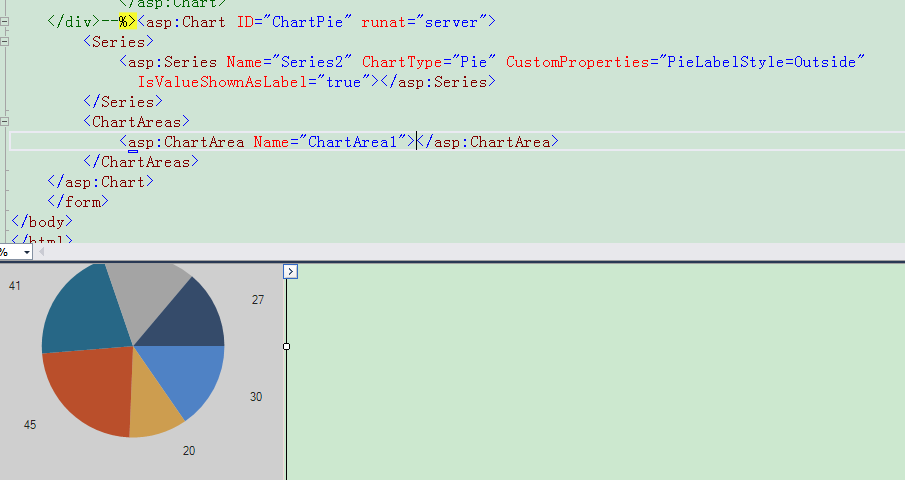Click the IsValueShownAsLabel attribute
This screenshot has height=480, width=905.
(x=222, y=82)
